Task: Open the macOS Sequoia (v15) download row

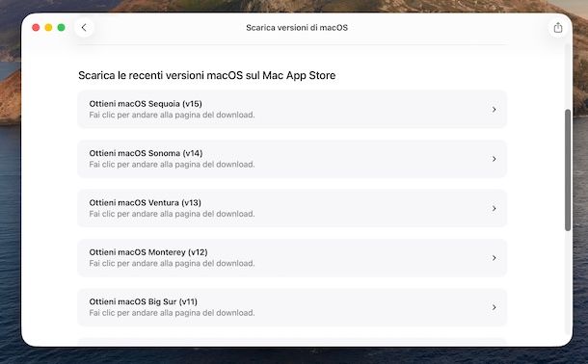Action: pyautogui.click(x=292, y=110)
